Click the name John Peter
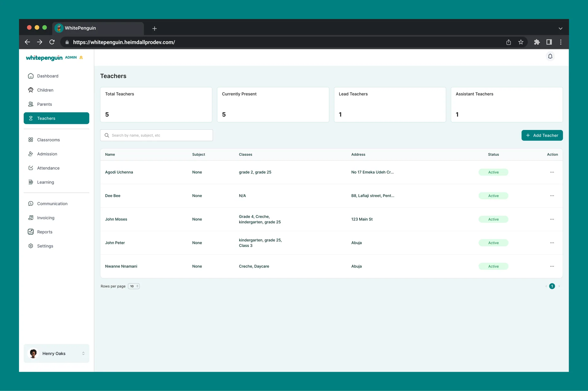Screen dimensions: 588x391 (x=115, y=243)
